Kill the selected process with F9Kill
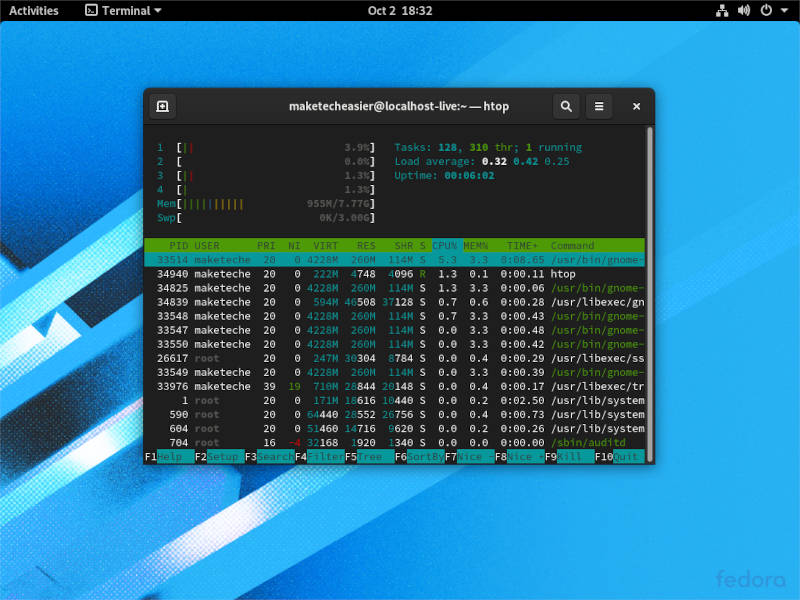This screenshot has height=600, width=800. (x=567, y=457)
